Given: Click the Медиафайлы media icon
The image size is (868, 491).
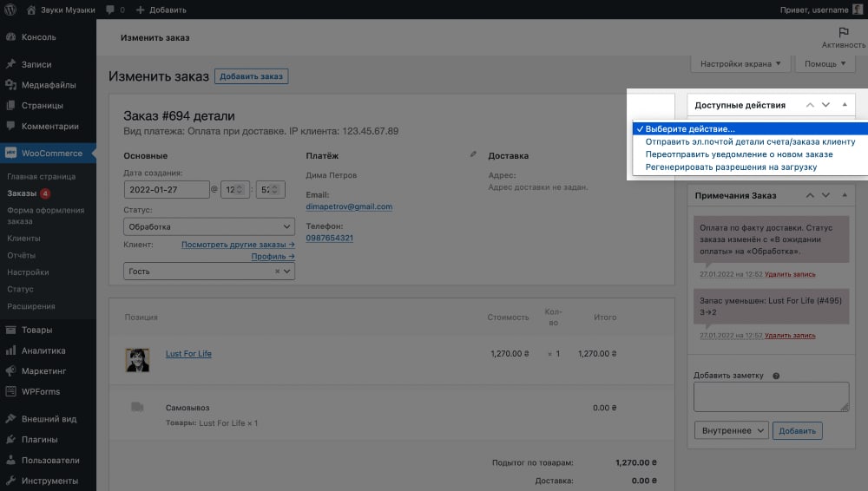Looking at the screenshot, I should click(10, 85).
